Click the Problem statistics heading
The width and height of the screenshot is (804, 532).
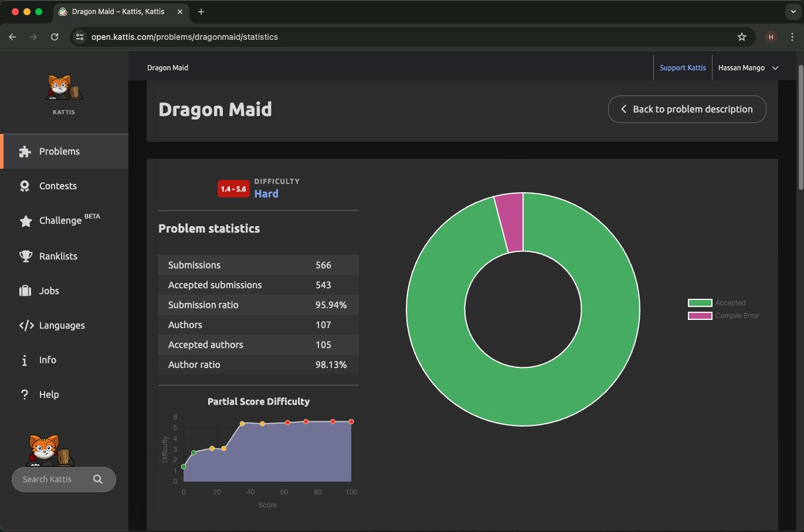(209, 229)
